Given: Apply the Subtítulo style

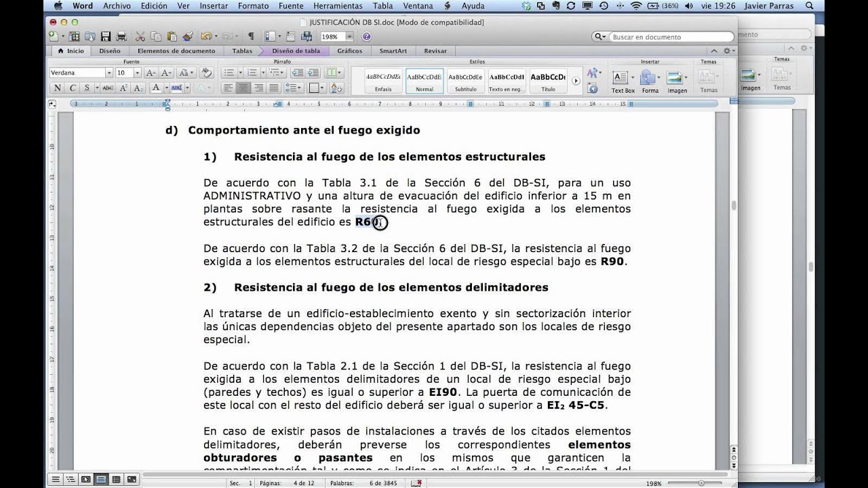Looking at the screenshot, I should click(x=465, y=81).
